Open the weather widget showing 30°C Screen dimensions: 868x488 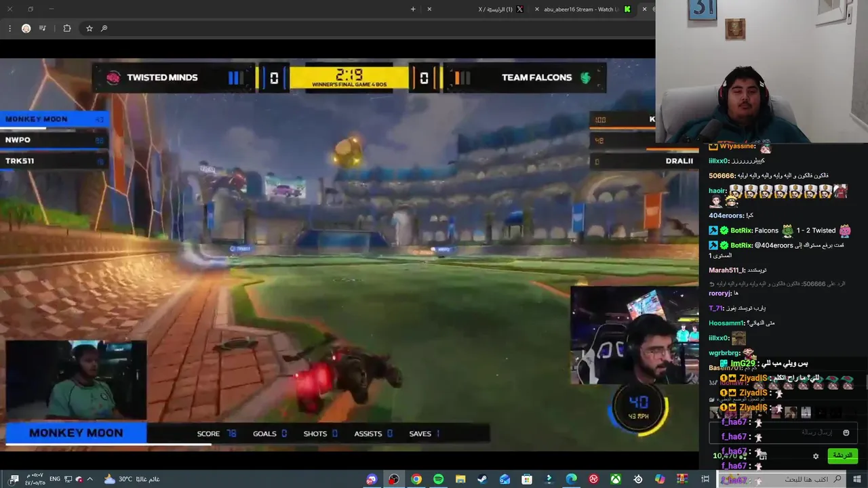pyautogui.click(x=132, y=479)
